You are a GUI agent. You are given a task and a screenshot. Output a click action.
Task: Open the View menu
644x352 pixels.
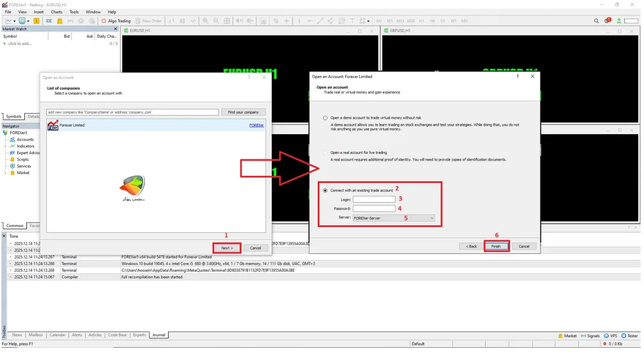[x=23, y=12]
